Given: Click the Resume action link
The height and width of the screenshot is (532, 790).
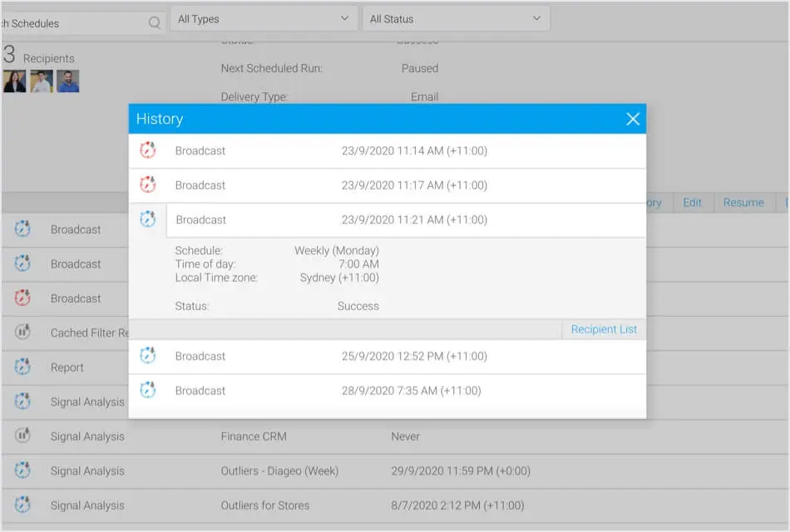Looking at the screenshot, I should (x=743, y=203).
